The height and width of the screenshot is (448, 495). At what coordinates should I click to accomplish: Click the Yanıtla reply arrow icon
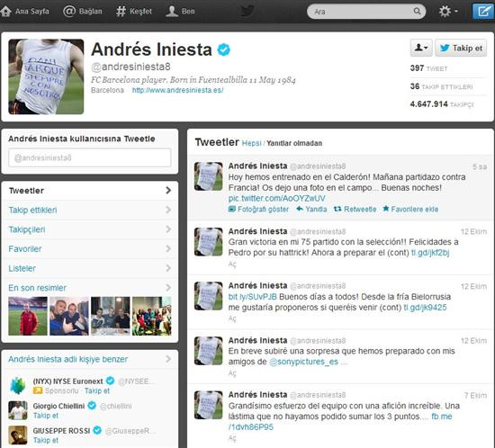pyautogui.click(x=300, y=209)
